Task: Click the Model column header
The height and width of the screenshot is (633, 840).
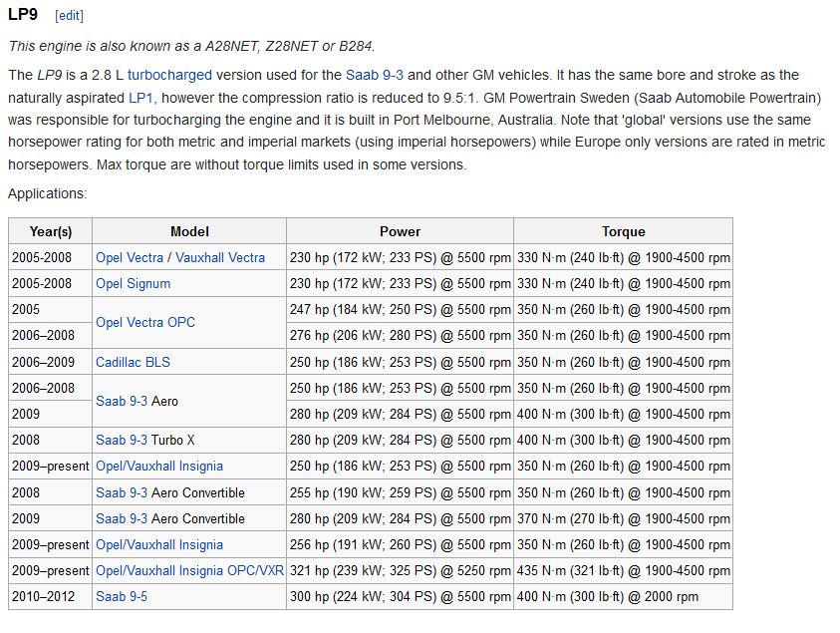Action: tap(189, 231)
